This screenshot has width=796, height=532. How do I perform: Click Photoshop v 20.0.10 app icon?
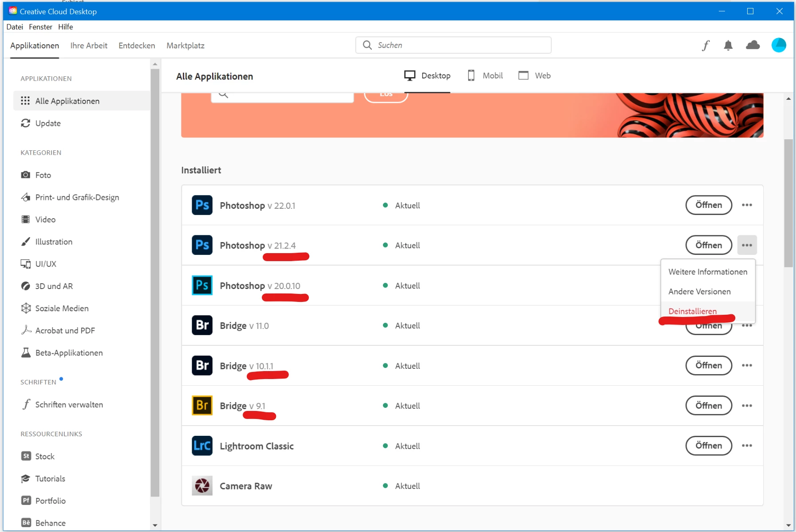tap(202, 285)
